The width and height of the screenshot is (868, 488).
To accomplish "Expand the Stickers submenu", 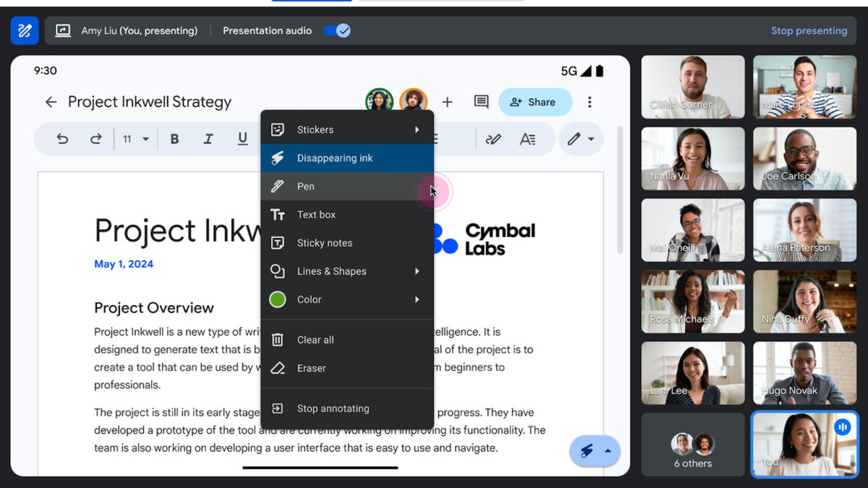I will click(315, 129).
